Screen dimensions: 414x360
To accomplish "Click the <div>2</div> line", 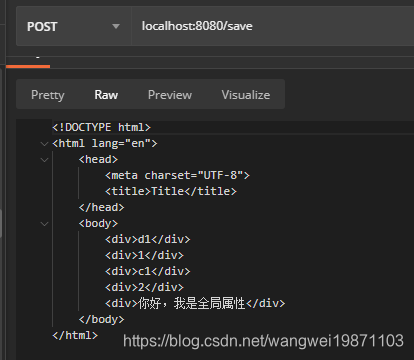I will [144, 287].
